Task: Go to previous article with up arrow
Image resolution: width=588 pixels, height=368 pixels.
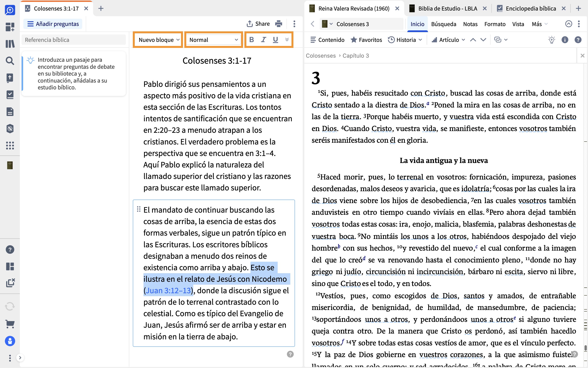Action: pyautogui.click(x=473, y=40)
